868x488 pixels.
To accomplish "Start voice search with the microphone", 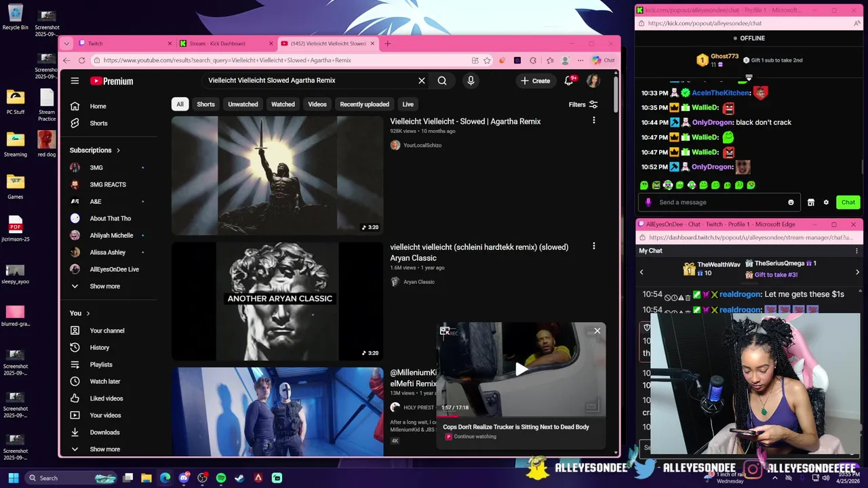I will [471, 81].
